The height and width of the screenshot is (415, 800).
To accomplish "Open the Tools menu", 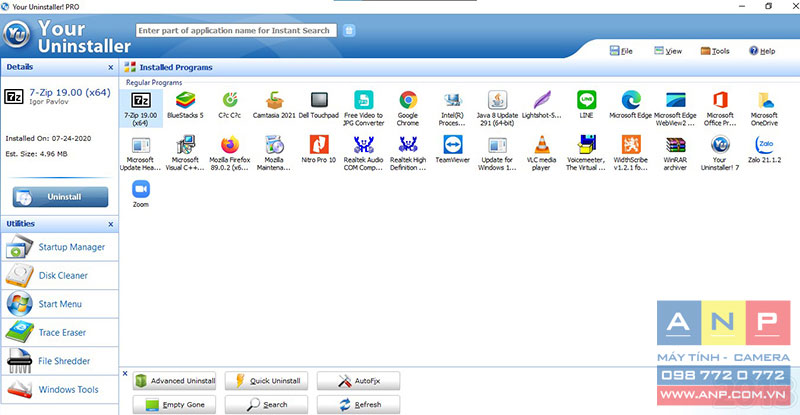I will coord(715,51).
